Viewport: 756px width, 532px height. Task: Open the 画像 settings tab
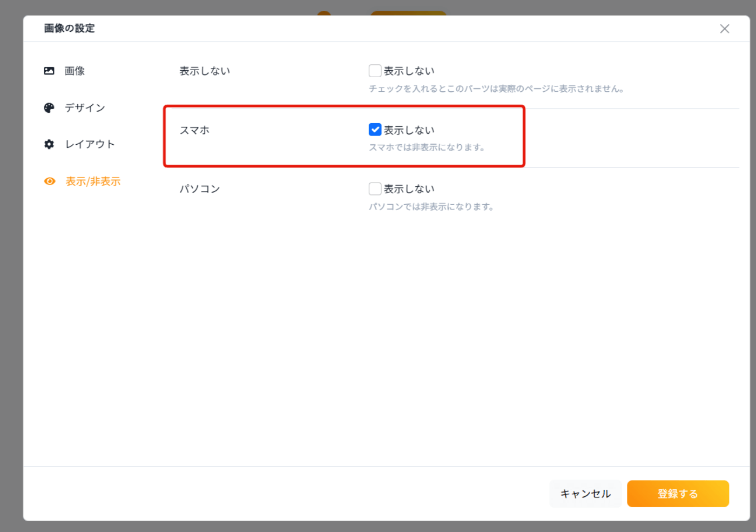75,71
